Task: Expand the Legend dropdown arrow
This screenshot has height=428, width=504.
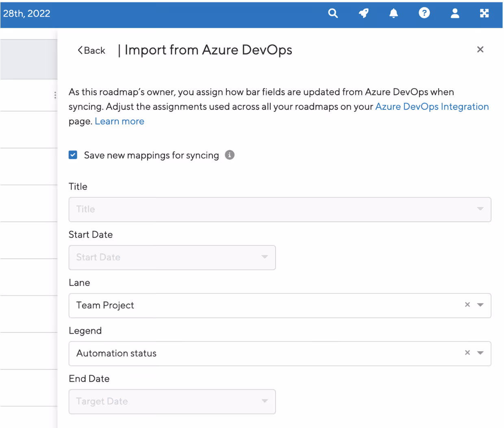Action: pyautogui.click(x=480, y=353)
